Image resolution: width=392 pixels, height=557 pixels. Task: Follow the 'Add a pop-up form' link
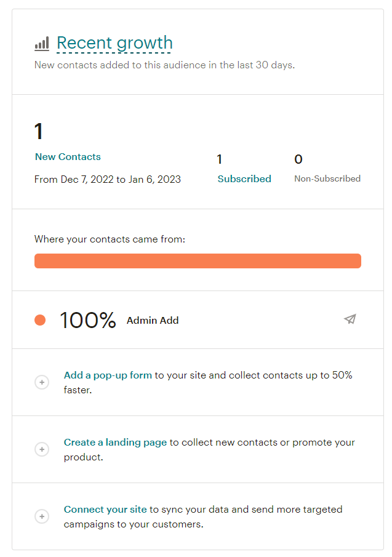[108, 375]
